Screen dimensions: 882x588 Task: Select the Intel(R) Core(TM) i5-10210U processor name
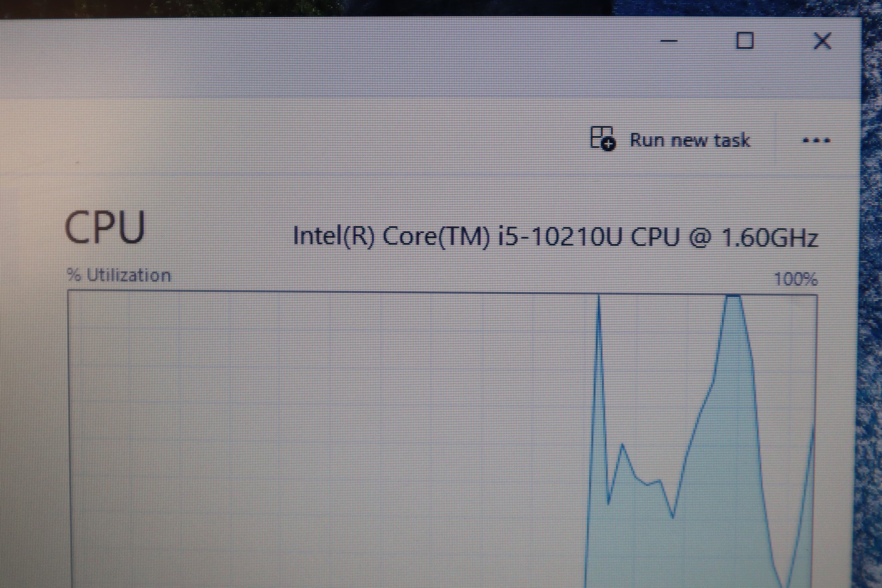tap(555, 236)
